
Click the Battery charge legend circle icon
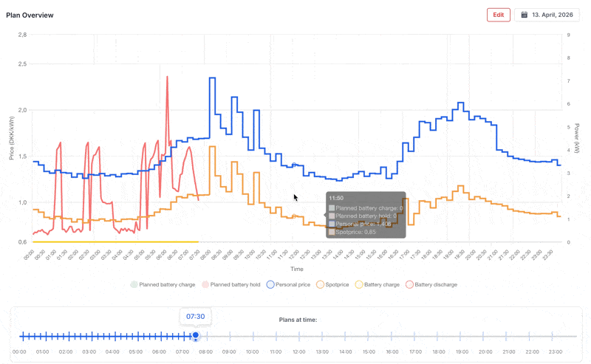pos(359,284)
